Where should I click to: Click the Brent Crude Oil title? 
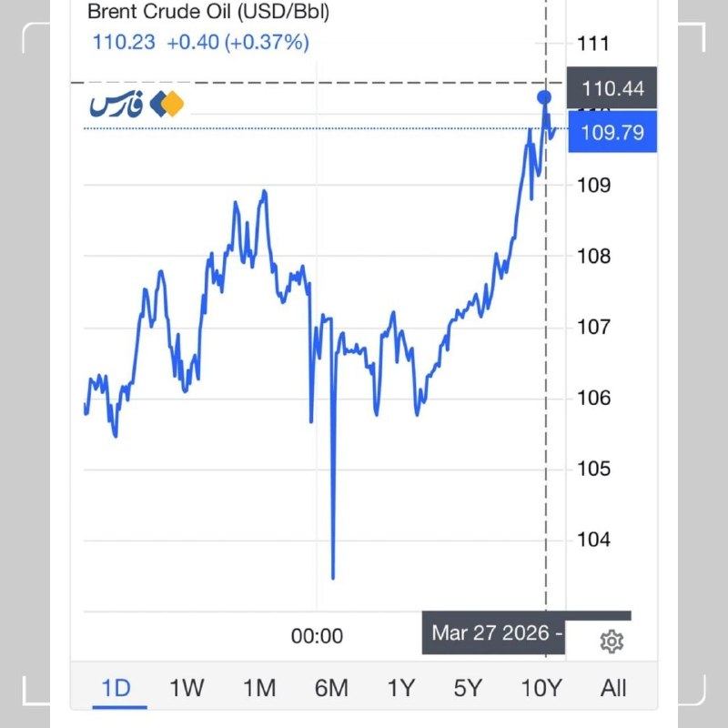point(208,12)
